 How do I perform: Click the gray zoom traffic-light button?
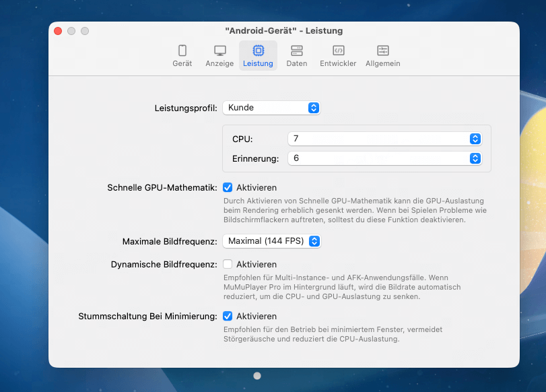click(84, 30)
